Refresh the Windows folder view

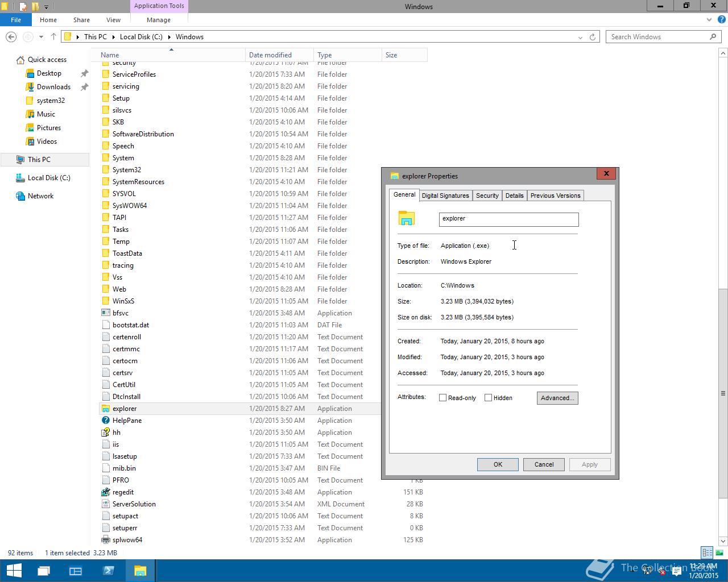point(593,37)
